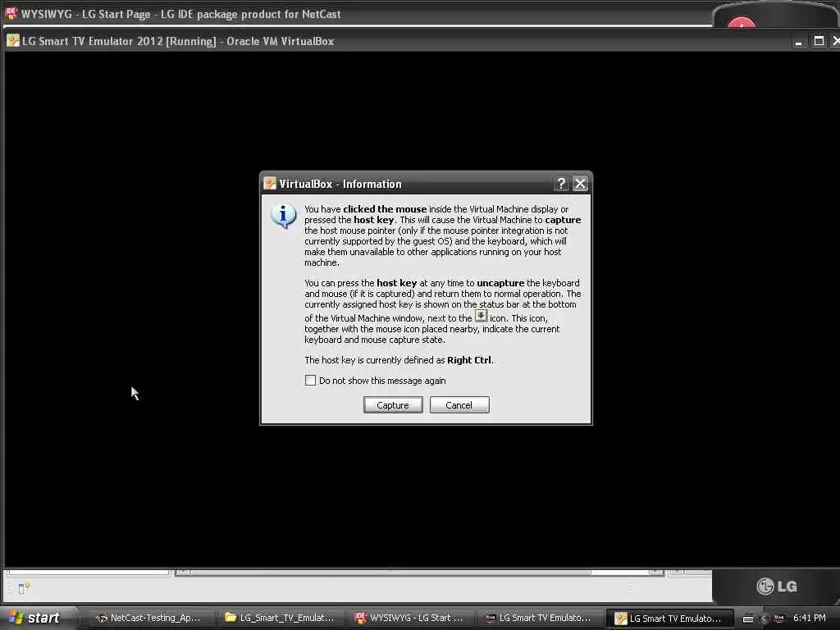This screenshot has width=840, height=630.
Task: Click the LG logo in the WYSIWYG window
Action: (x=777, y=586)
